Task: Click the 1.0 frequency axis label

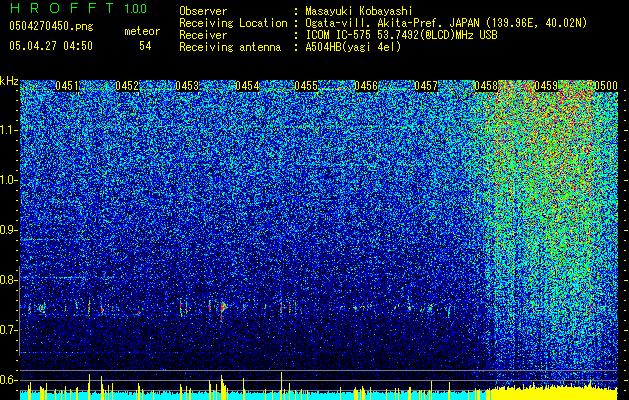Action: [x=8, y=180]
